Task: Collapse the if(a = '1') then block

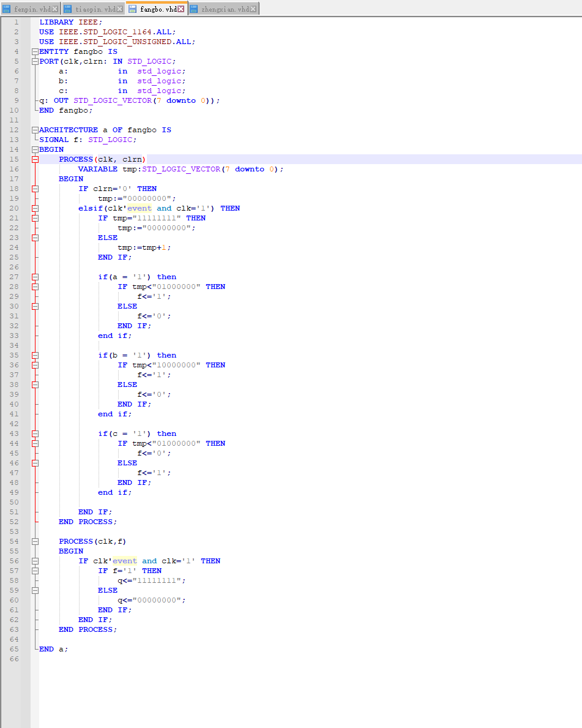Action: (x=35, y=276)
